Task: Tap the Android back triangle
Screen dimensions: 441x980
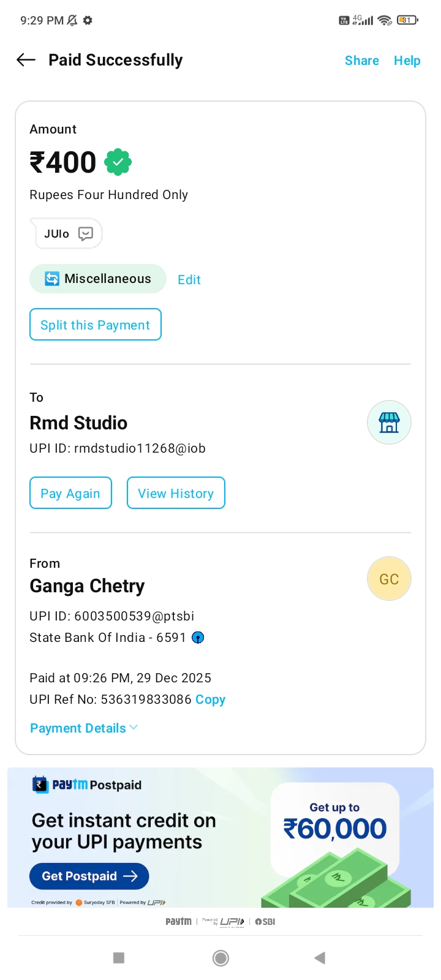Action: pyautogui.click(x=319, y=958)
